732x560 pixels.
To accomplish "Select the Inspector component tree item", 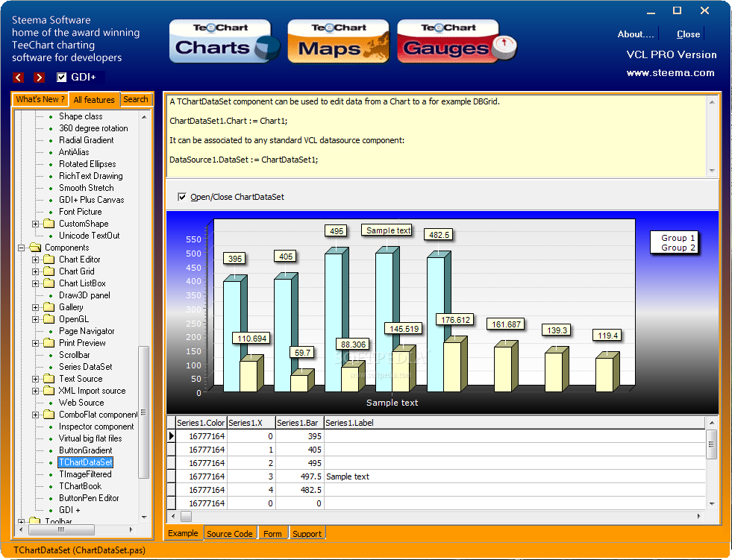I will point(96,427).
